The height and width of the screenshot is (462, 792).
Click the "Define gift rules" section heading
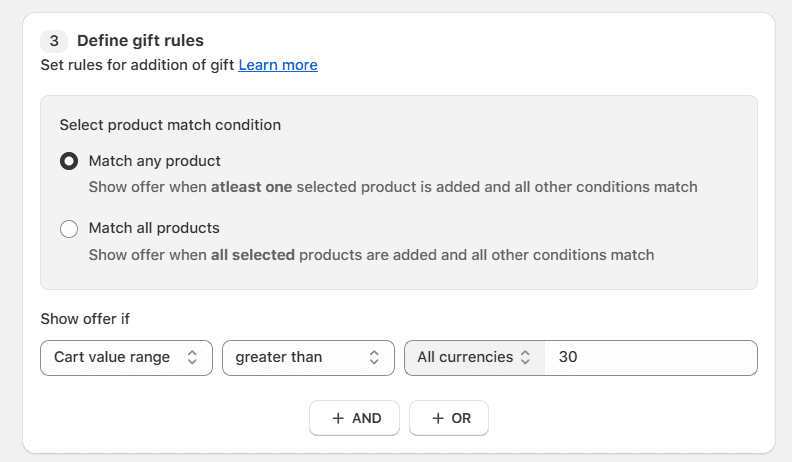point(140,41)
